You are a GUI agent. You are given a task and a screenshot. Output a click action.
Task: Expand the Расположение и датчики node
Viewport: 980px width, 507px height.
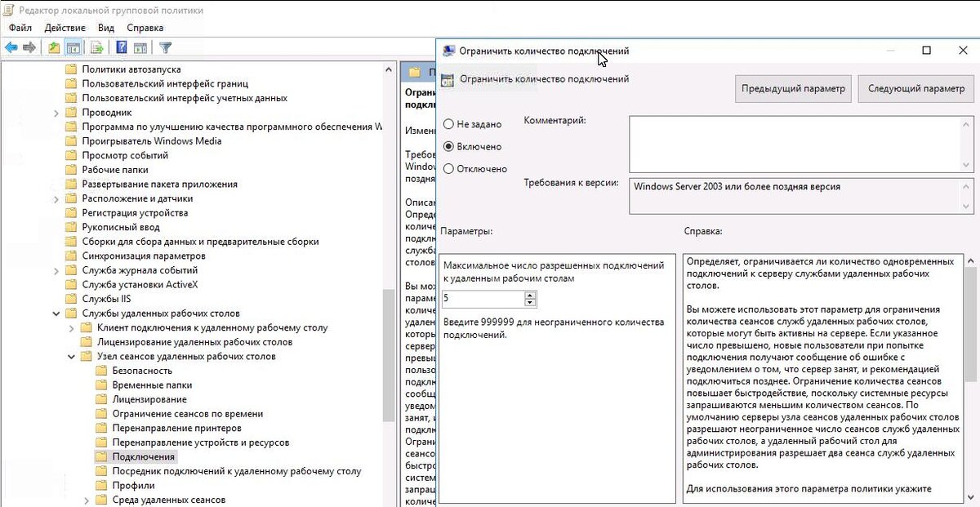coord(56,198)
